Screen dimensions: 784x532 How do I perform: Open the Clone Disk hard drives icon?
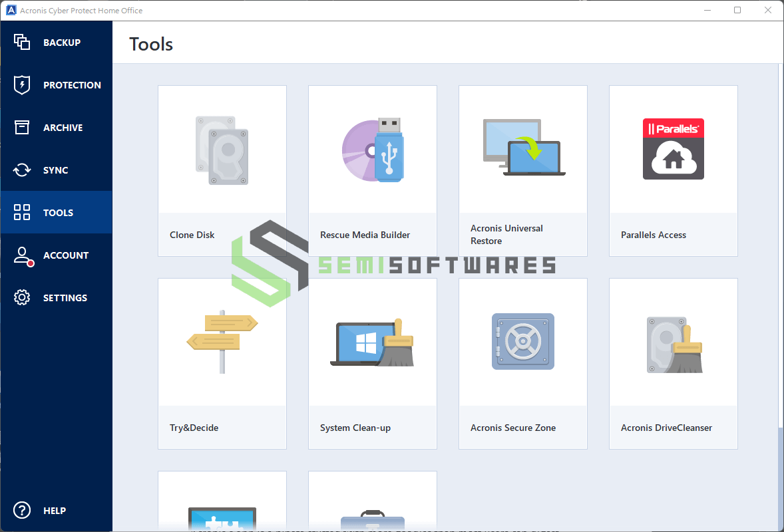[222, 150]
